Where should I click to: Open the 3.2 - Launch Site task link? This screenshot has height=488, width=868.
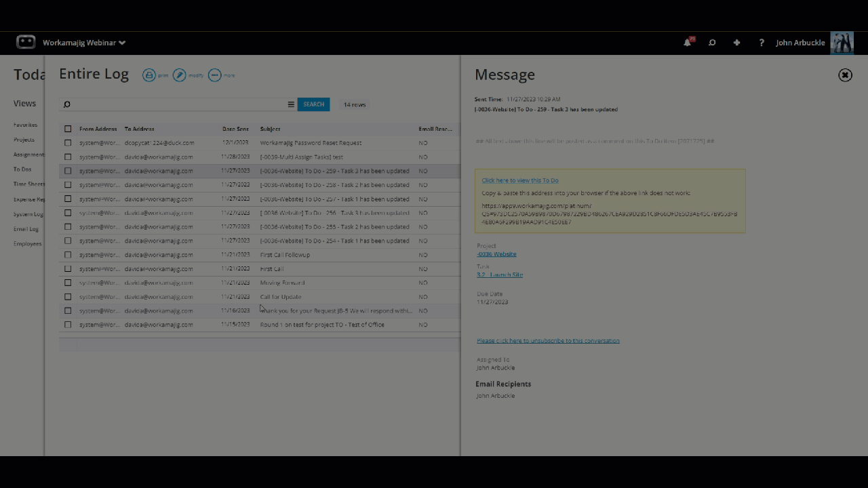(x=500, y=274)
